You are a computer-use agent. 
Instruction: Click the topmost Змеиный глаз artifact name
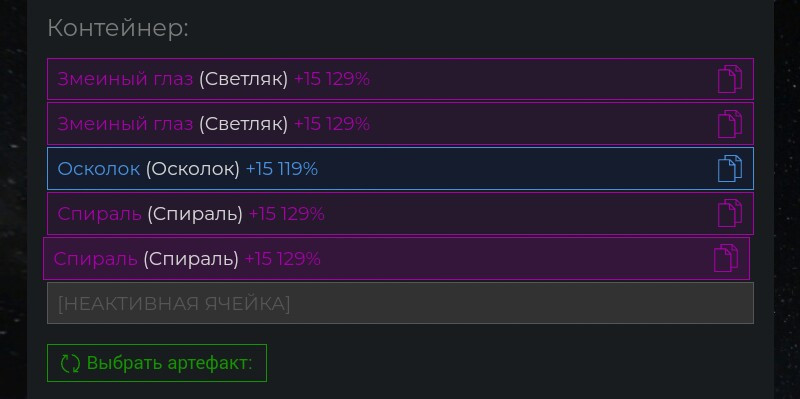(x=125, y=80)
